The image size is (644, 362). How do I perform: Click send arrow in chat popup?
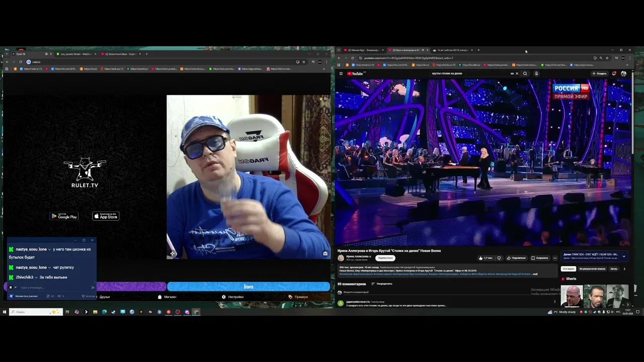click(x=93, y=288)
